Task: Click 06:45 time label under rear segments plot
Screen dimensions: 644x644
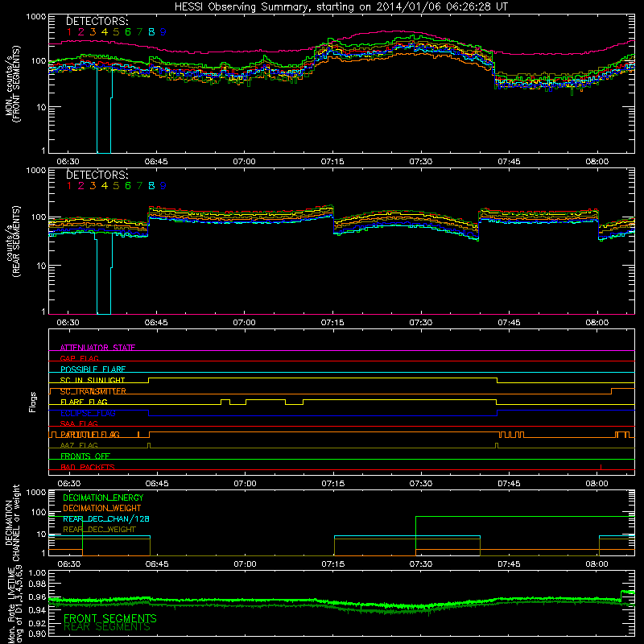Action: [x=156, y=323]
